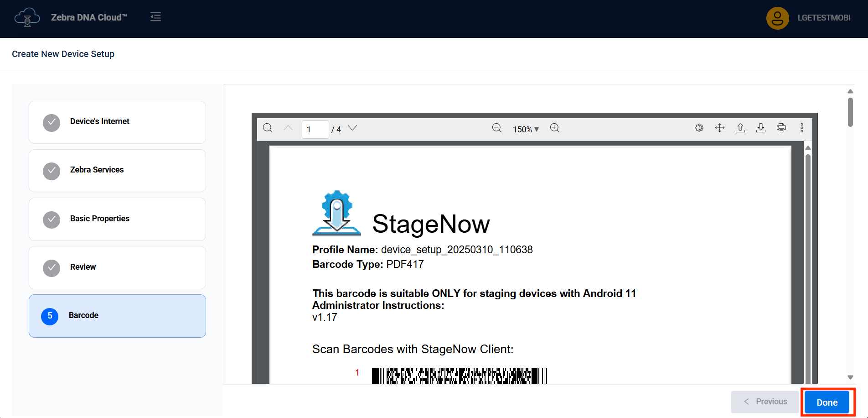Download the barcode PDF

click(x=760, y=128)
